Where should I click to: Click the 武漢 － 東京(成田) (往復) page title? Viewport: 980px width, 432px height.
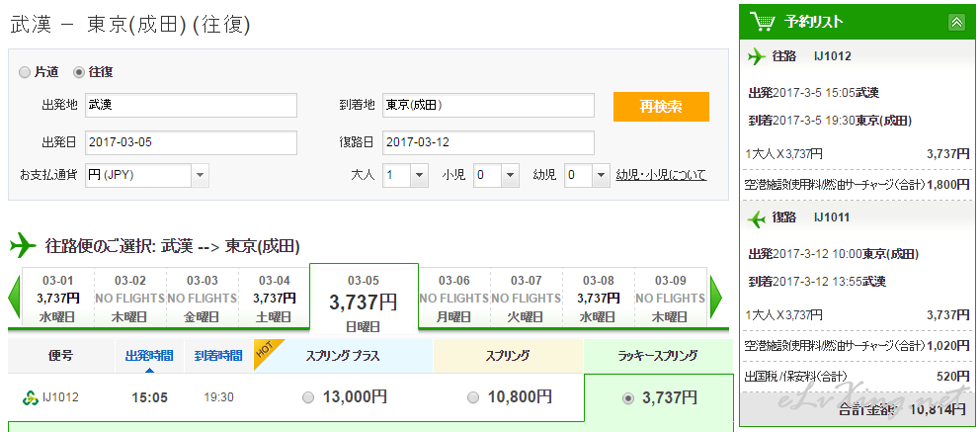130,25
